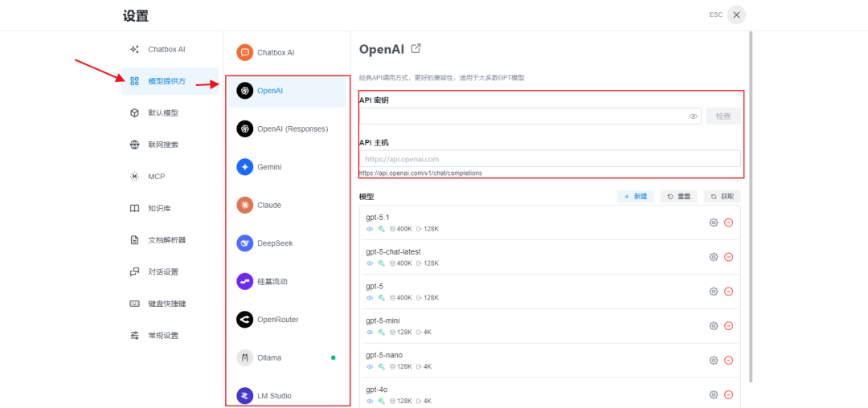This screenshot has height=408, width=868.
Task: Select the gpt-5-chat-latest model name
Action: pos(393,251)
